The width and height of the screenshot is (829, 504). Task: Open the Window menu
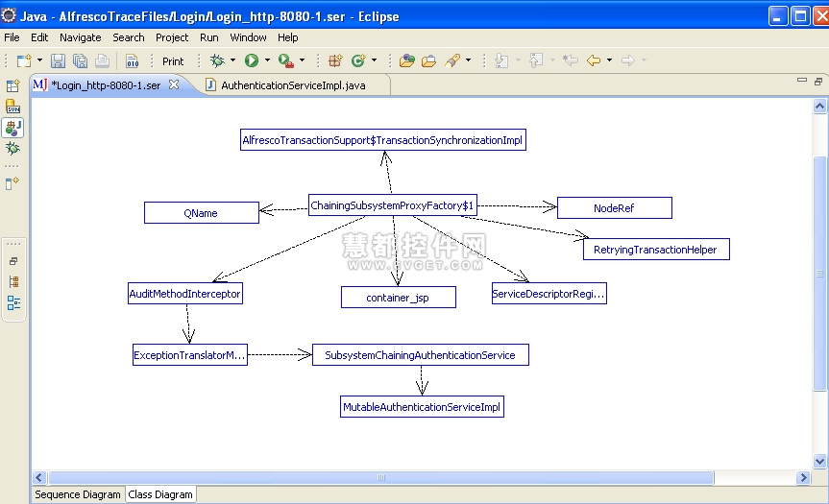248,37
